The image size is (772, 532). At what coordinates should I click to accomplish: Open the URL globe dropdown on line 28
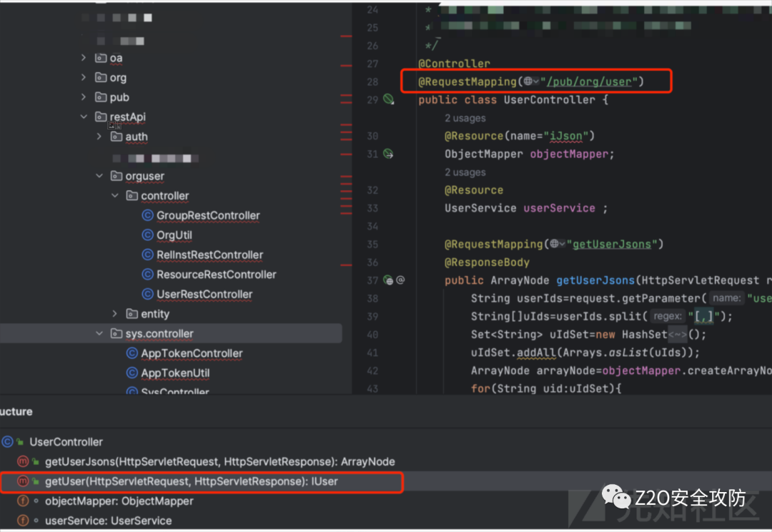(530, 82)
